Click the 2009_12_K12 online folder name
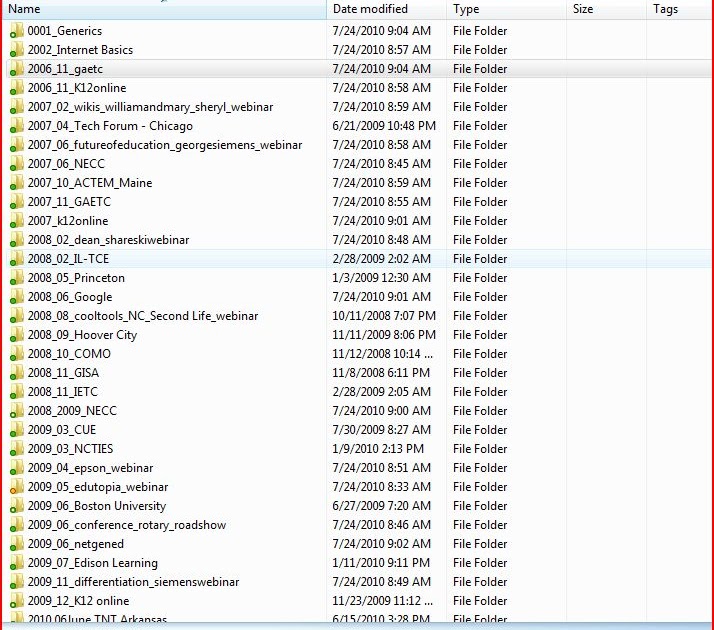This screenshot has height=630, width=714. tap(78, 601)
